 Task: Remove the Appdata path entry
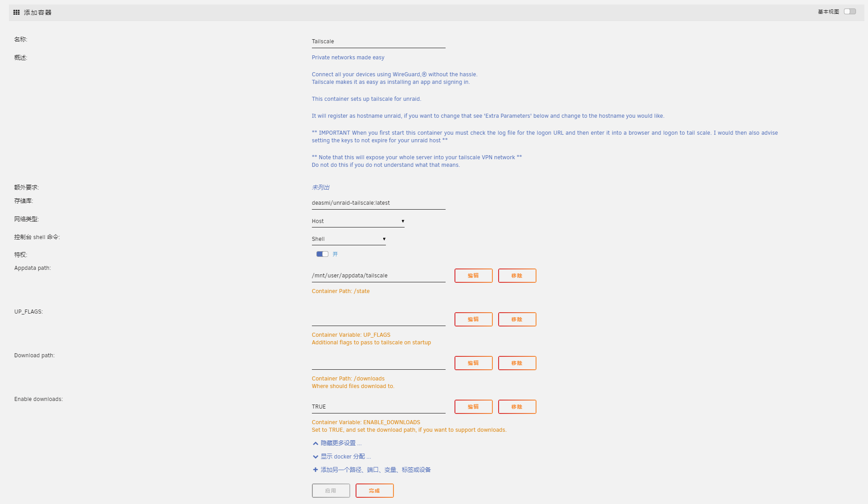click(517, 276)
